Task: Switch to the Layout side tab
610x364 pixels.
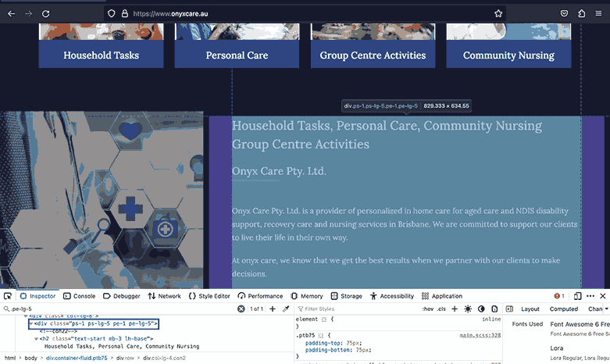Action: click(530, 309)
